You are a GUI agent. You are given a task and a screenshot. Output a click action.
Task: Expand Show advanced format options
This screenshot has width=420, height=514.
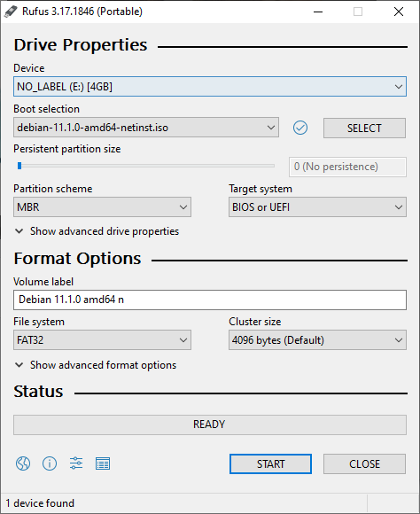click(x=96, y=365)
